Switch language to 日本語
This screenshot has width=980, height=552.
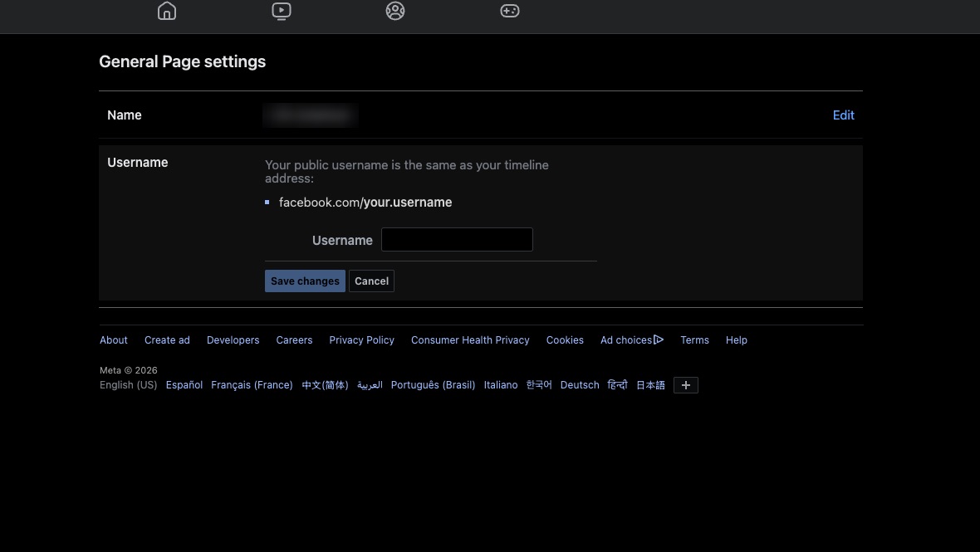(650, 384)
